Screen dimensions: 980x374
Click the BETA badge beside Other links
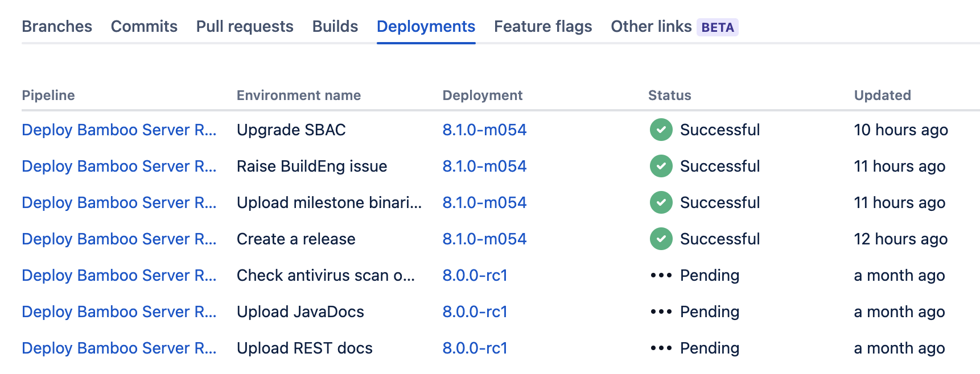tap(718, 27)
